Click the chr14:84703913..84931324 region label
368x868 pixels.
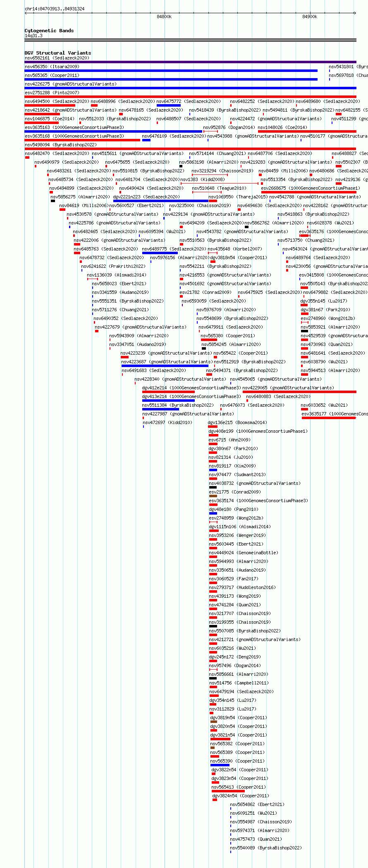coord(55,9)
